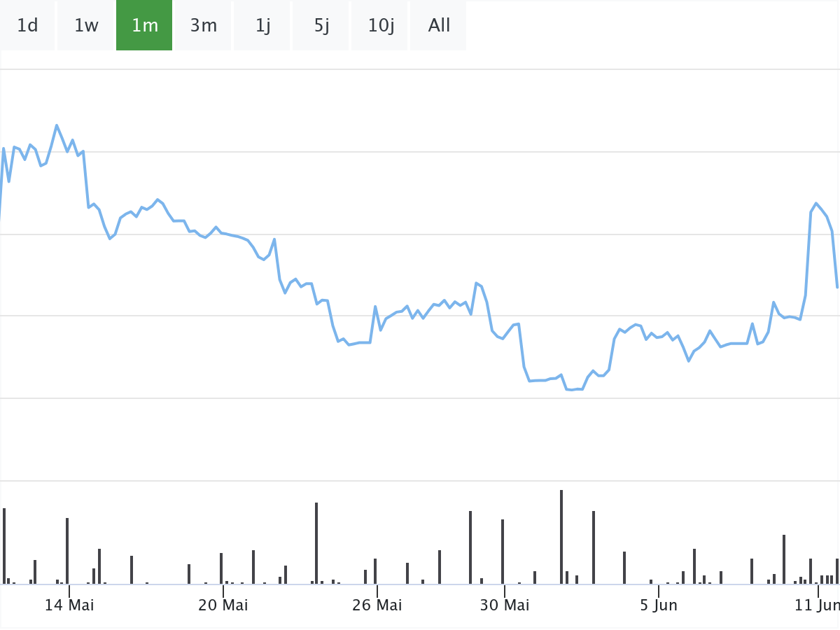840x630 pixels.
Task: Click the lowest point of the price line
Action: click(572, 389)
